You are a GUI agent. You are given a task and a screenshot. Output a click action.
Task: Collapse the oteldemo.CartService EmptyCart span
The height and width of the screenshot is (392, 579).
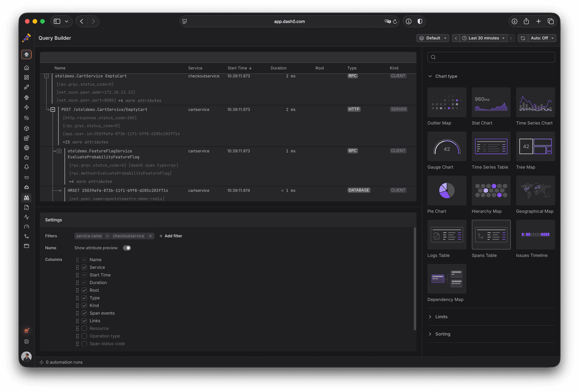47,76
